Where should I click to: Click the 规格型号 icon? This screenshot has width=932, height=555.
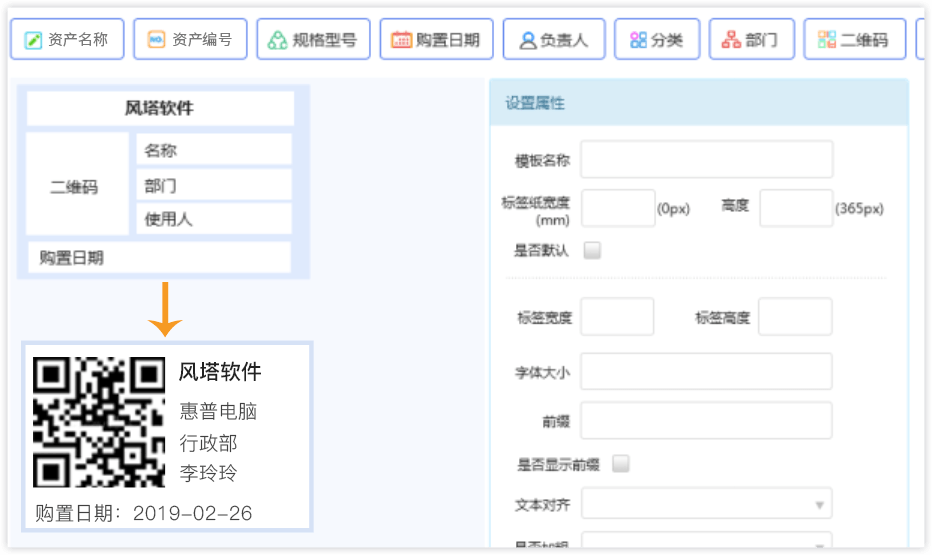click(278, 40)
